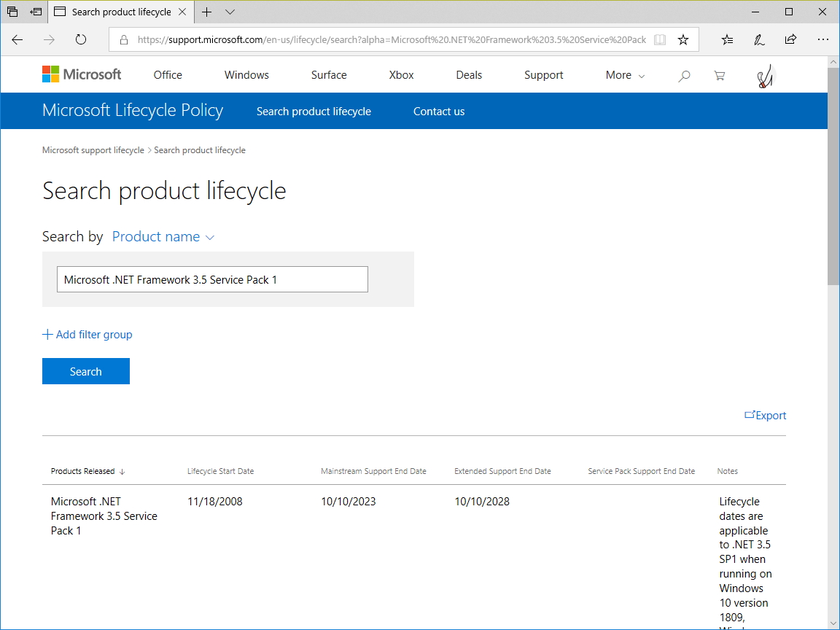Screen dimensions: 840x630
Task: Open the Favorites hub panel
Action: pos(727,39)
